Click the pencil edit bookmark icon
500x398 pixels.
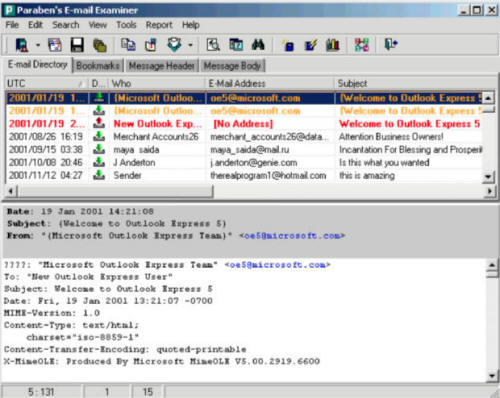tap(311, 45)
